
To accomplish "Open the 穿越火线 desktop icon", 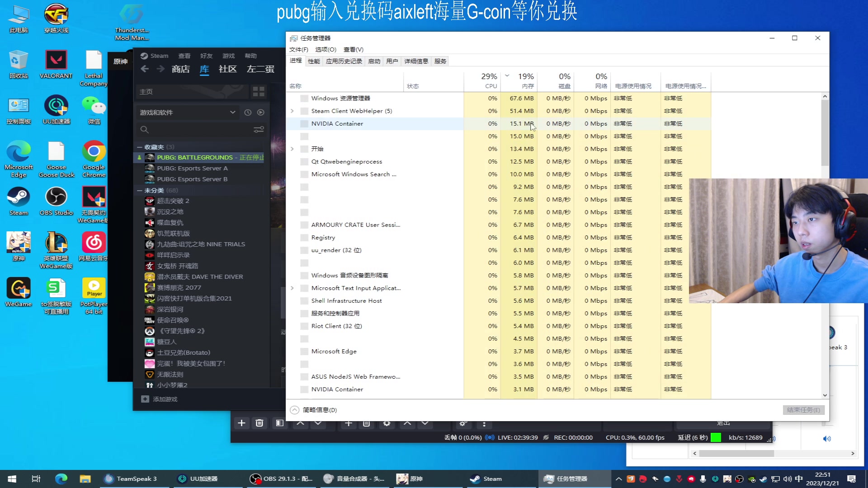I will [56, 19].
